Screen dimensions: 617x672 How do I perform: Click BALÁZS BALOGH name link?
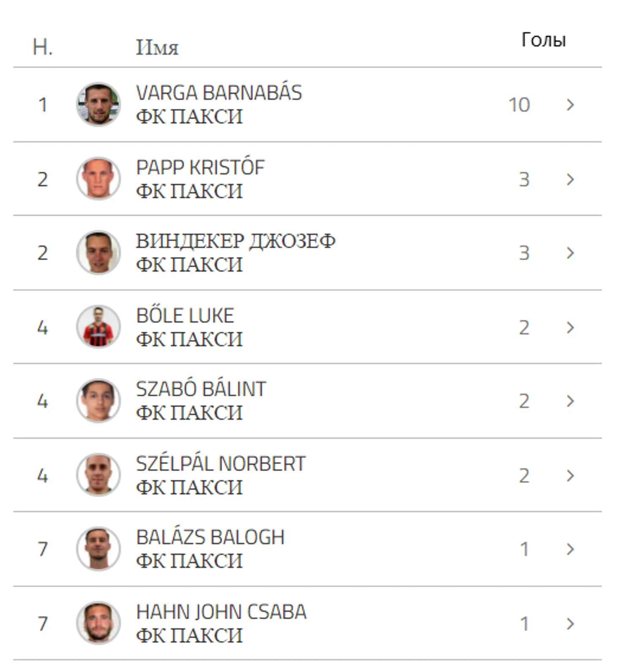[210, 538]
